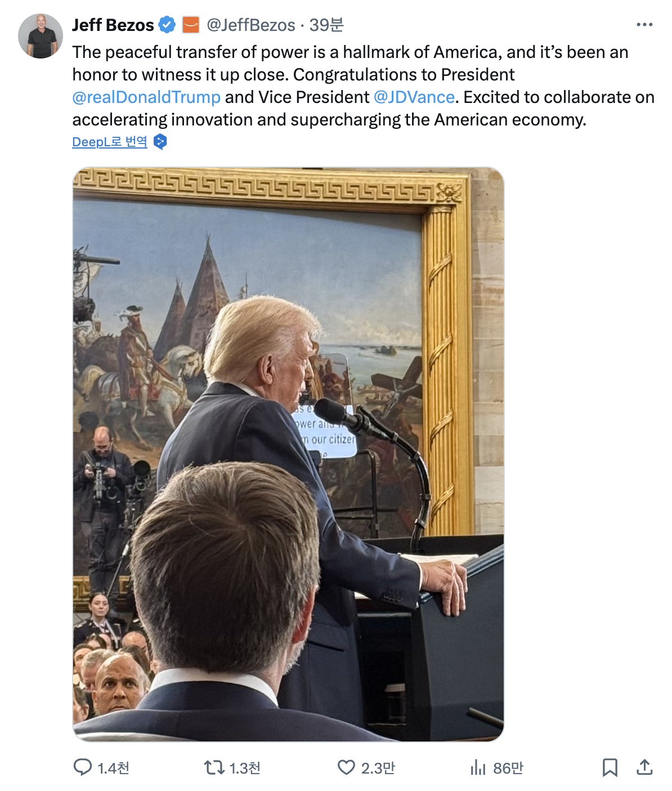Open the three-dot more options menu

[x=644, y=25]
